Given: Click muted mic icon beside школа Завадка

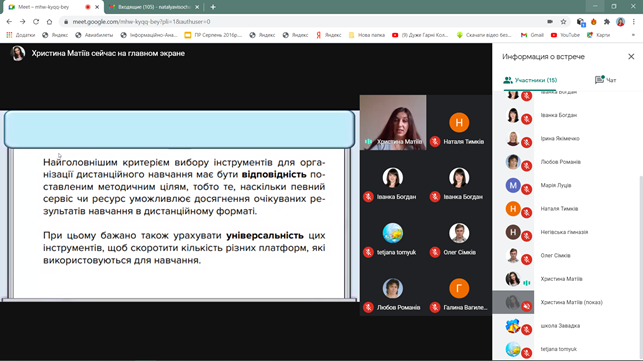Looking at the screenshot, I should point(527,330).
